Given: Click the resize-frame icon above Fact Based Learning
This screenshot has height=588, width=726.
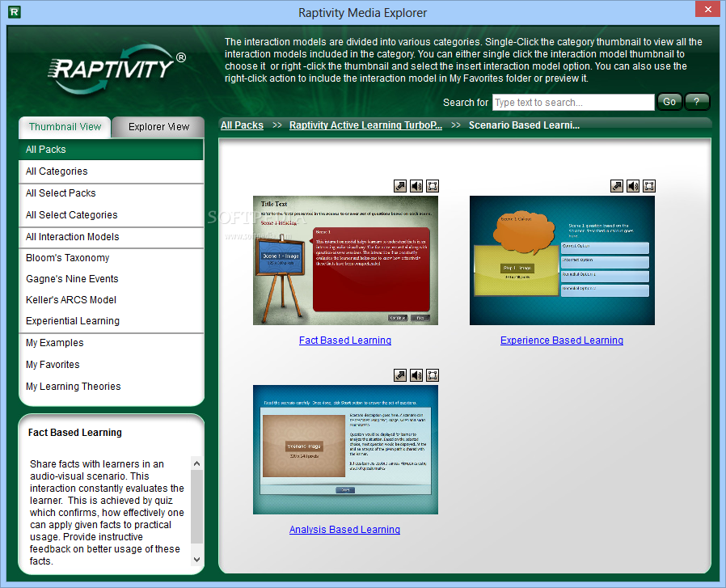Looking at the screenshot, I should [433, 186].
